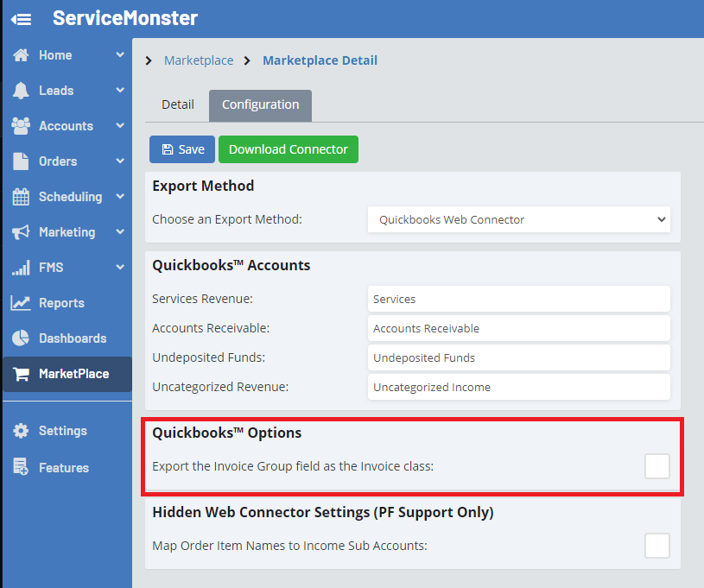Viewport: 704px width, 588px height.
Task: Switch to the Detail tab
Action: [x=178, y=105]
